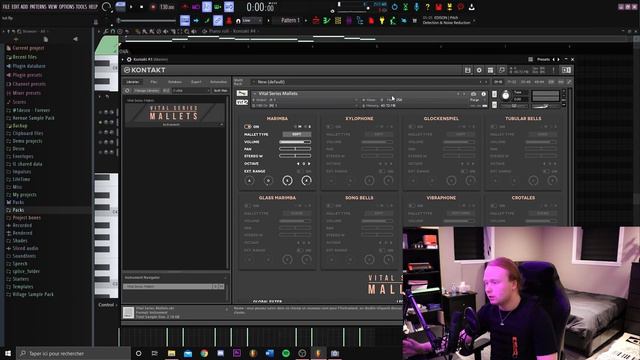Click the download arrow icon in top toolbar

[x=471, y=7]
